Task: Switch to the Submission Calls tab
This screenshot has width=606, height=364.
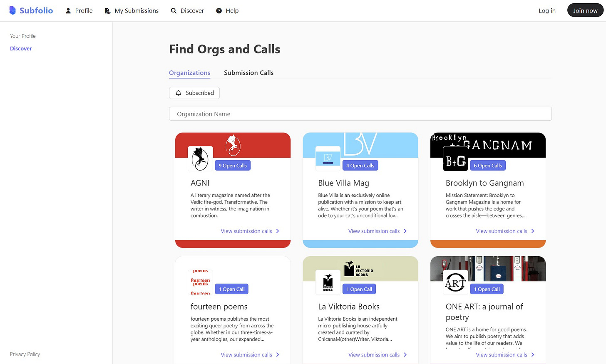Action: pyautogui.click(x=249, y=73)
